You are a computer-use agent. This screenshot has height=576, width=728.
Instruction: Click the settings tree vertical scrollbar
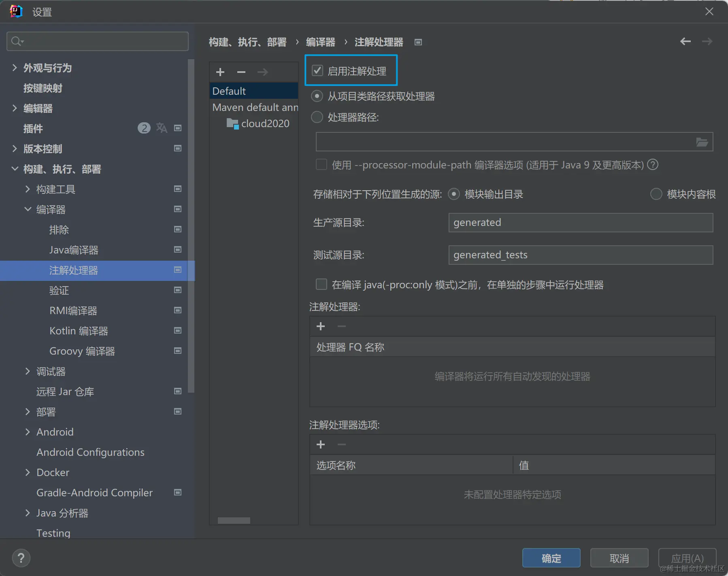coord(191,226)
